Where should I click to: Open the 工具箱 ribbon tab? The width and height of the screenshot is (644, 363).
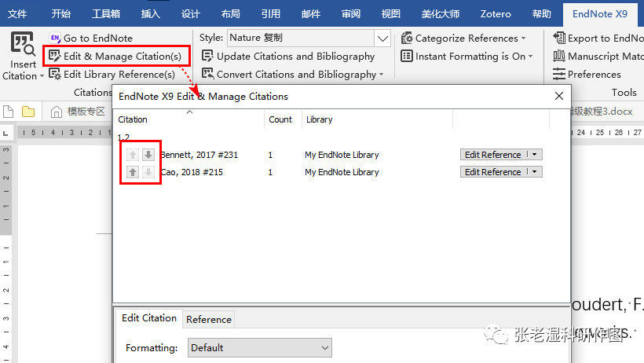105,14
